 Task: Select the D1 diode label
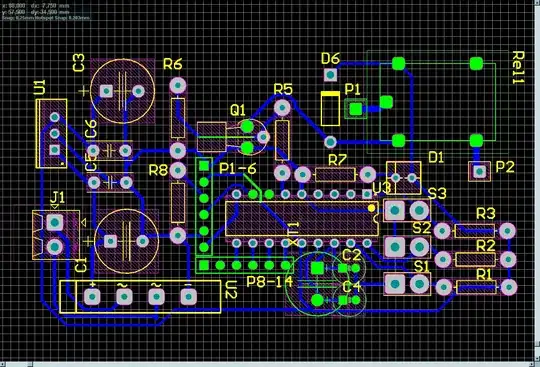[436, 158]
